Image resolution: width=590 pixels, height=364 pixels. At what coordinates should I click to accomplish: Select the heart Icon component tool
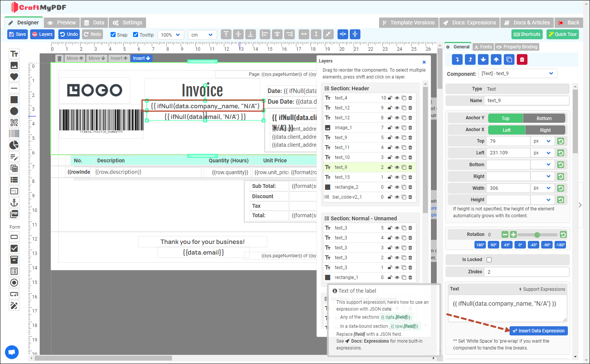[14, 77]
